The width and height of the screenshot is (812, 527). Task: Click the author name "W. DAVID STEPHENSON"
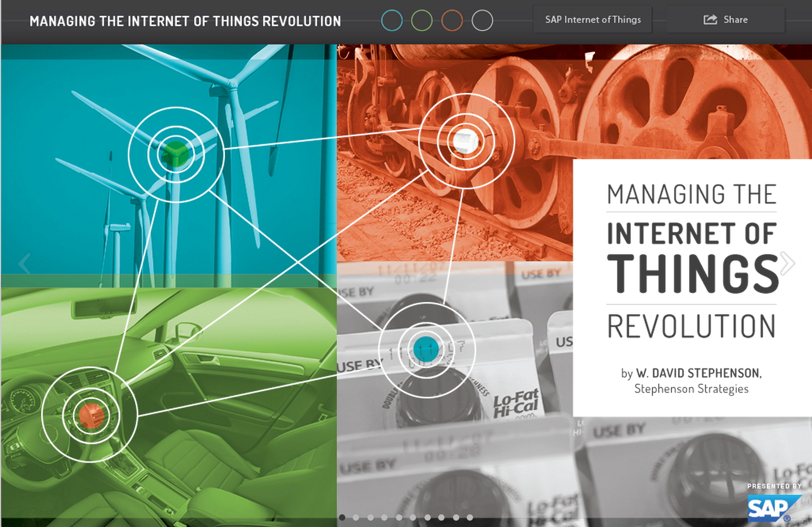point(698,373)
